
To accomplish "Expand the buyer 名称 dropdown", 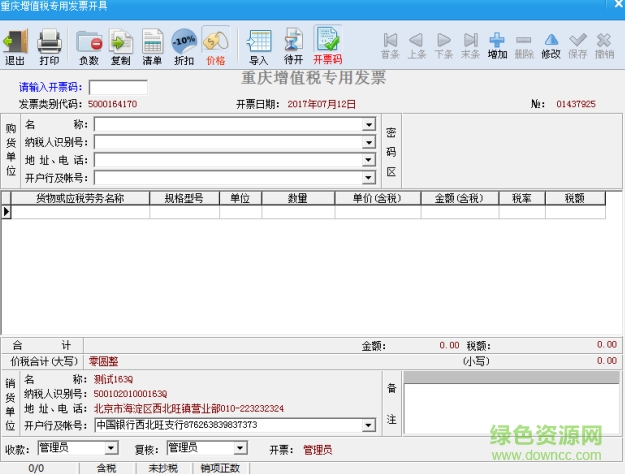I will click(x=369, y=125).
